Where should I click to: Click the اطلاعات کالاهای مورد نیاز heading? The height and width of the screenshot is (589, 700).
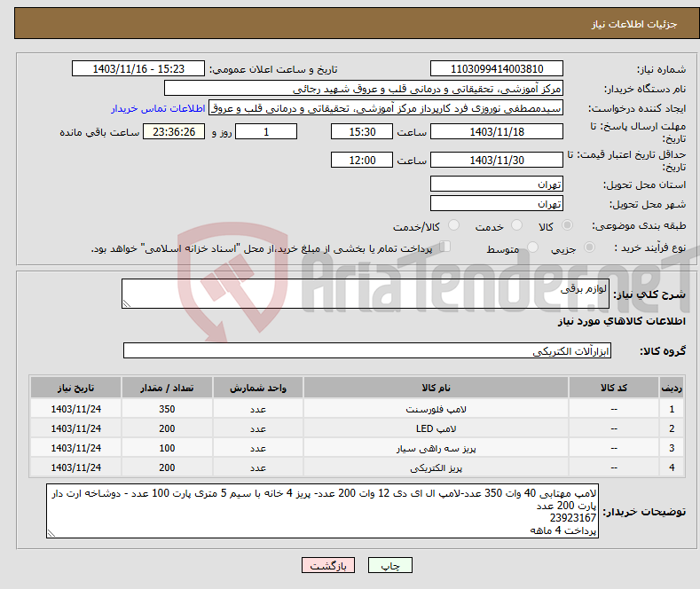(621, 321)
